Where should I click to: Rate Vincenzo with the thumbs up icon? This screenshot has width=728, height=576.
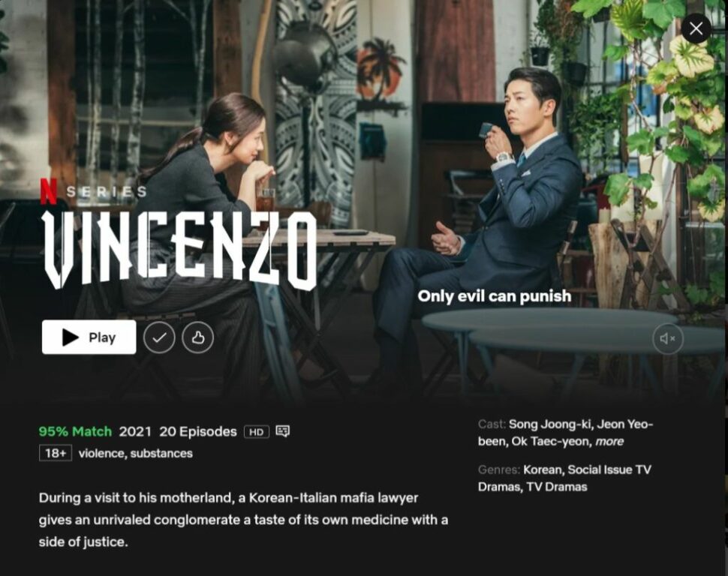click(x=198, y=337)
